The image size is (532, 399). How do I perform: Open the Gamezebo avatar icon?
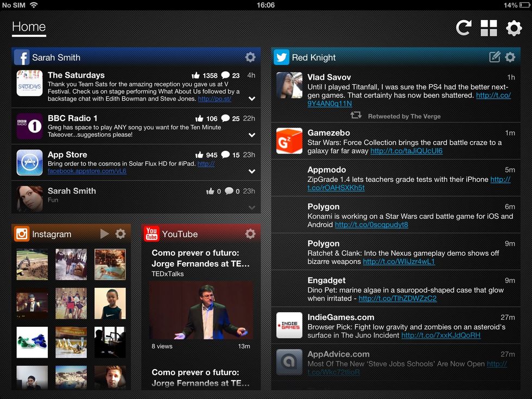289,141
